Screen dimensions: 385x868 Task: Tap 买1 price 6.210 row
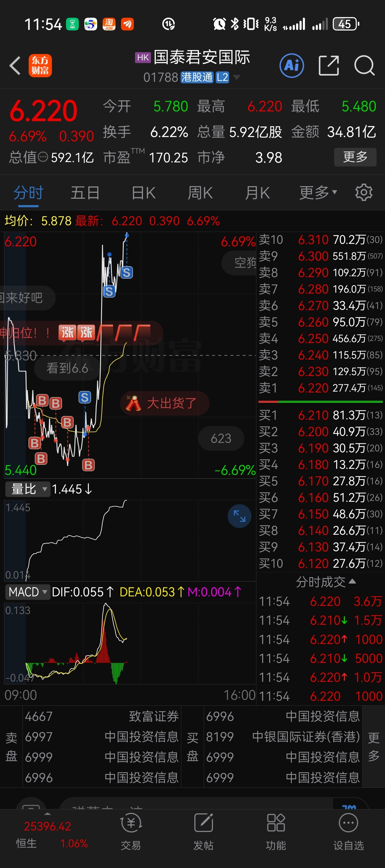[x=321, y=415]
